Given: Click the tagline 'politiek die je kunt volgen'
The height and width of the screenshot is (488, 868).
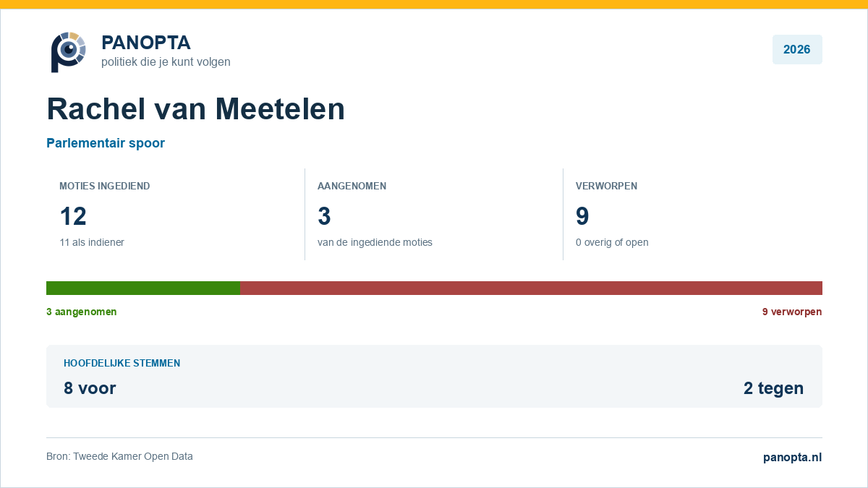Looking at the screenshot, I should pyautogui.click(x=166, y=62).
